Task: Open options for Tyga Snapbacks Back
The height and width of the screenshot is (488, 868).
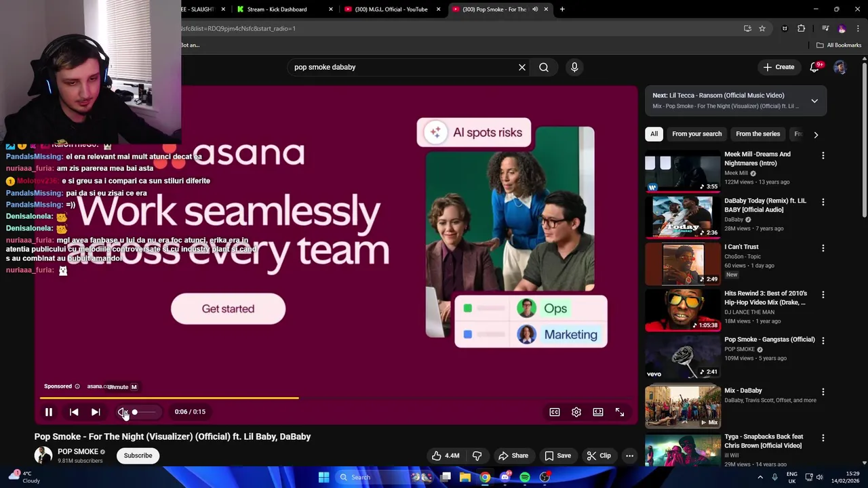Action: [x=823, y=438]
